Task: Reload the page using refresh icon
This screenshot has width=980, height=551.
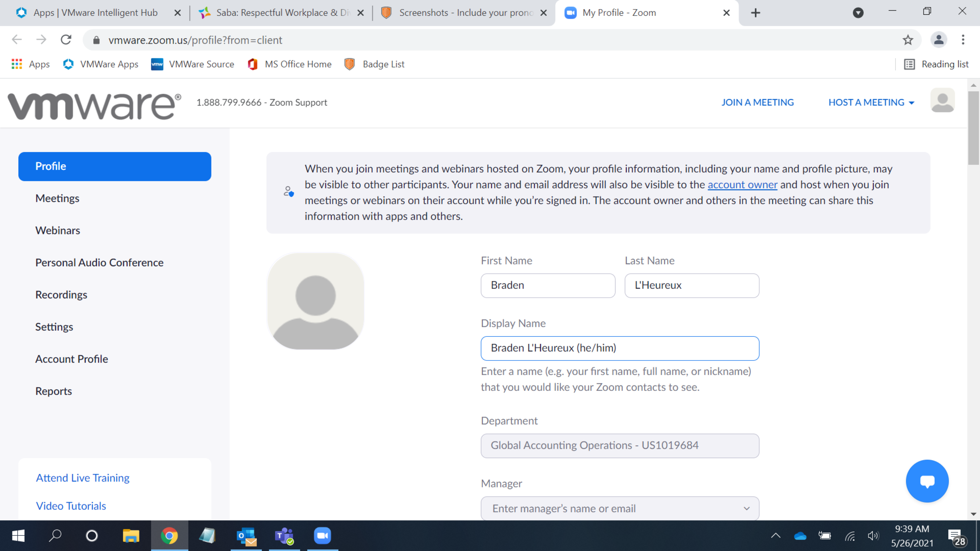Action: pyautogui.click(x=66, y=40)
